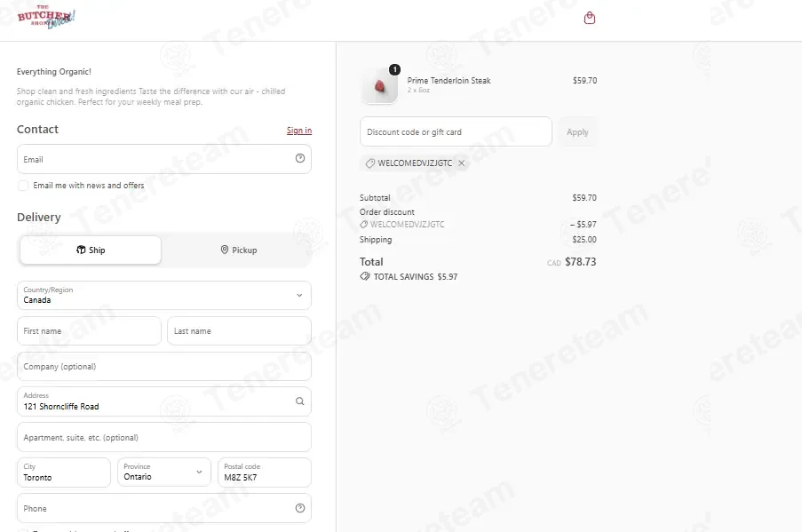Click the discount tag icon beside WELCOMEDVJZJGTC chip
The width and height of the screenshot is (802, 532).
(x=369, y=163)
